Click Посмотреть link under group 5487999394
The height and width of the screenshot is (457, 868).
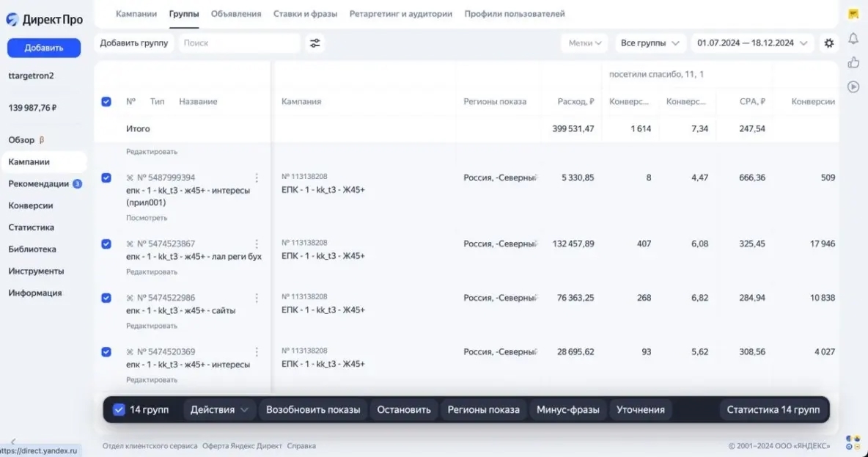click(147, 219)
